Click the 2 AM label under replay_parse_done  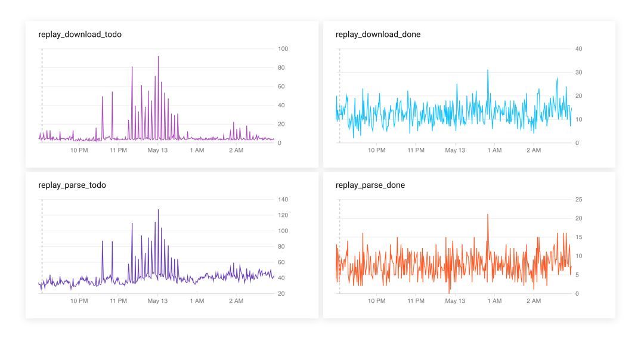(534, 301)
